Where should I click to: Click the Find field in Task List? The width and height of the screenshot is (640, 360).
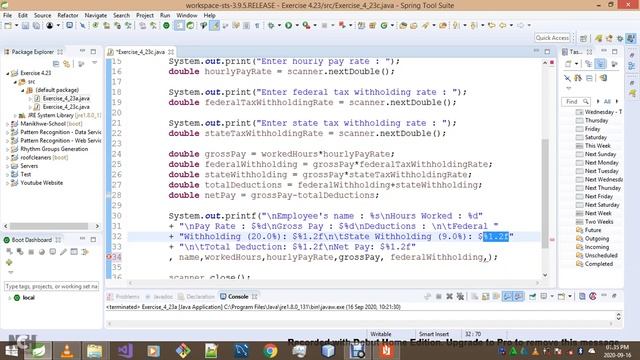coord(576,101)
